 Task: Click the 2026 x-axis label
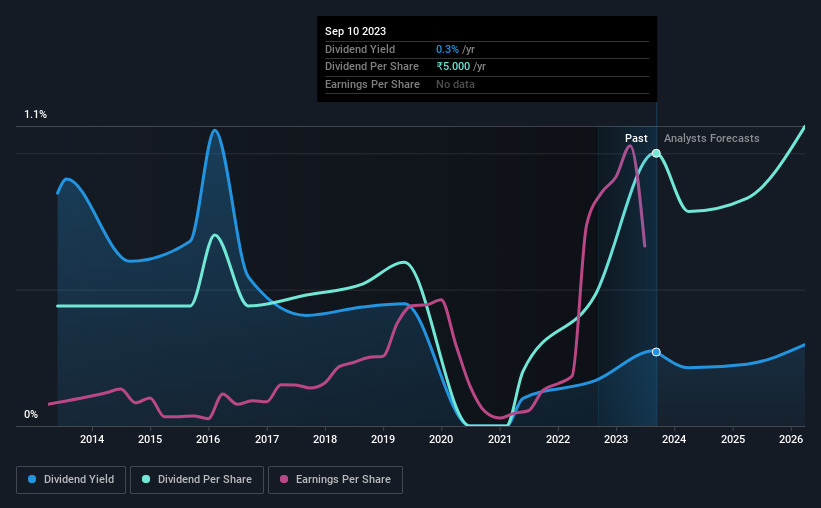pos(791,439)
